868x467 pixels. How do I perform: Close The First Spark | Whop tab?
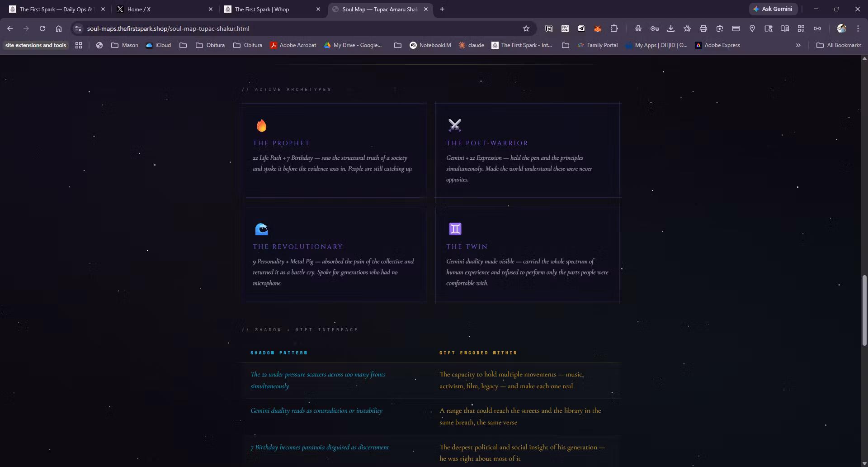click(x=318, y=9)
